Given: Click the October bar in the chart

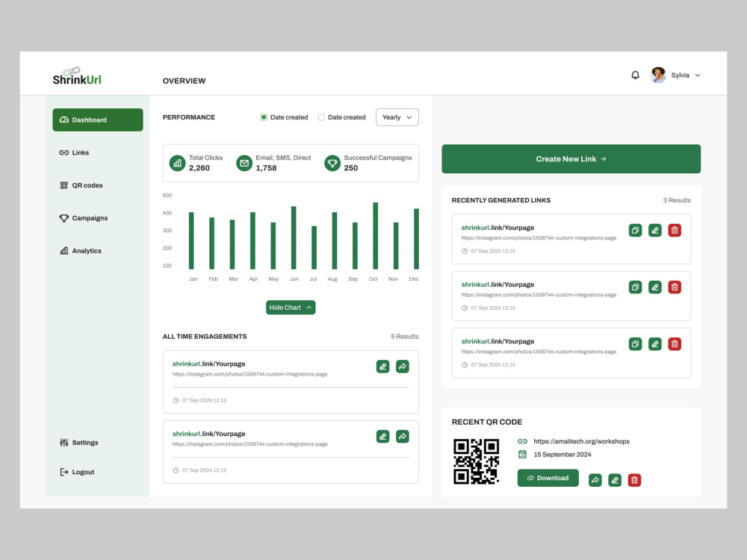Looking at the screenshot, I should (x=376, y=236).
